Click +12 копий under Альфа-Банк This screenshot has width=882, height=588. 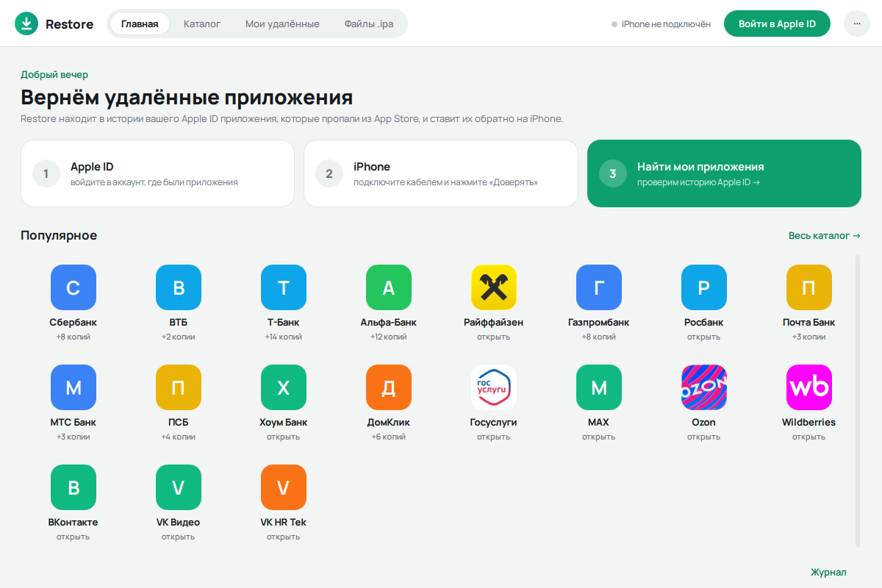[x=389, y=337]
